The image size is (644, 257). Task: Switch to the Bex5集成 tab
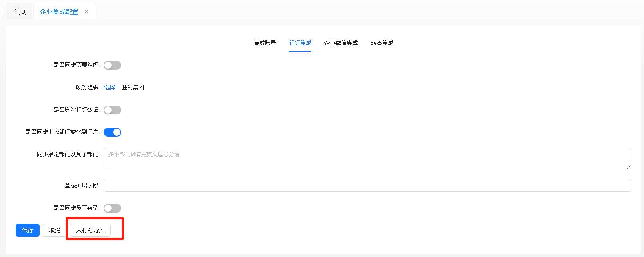pos(382,43)
